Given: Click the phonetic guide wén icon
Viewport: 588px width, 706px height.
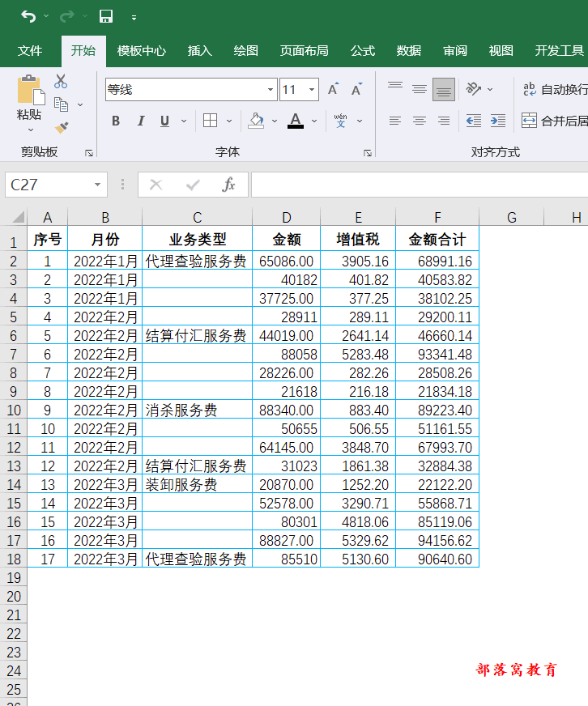Looking at the screenshot, I should tap(341, 121).
